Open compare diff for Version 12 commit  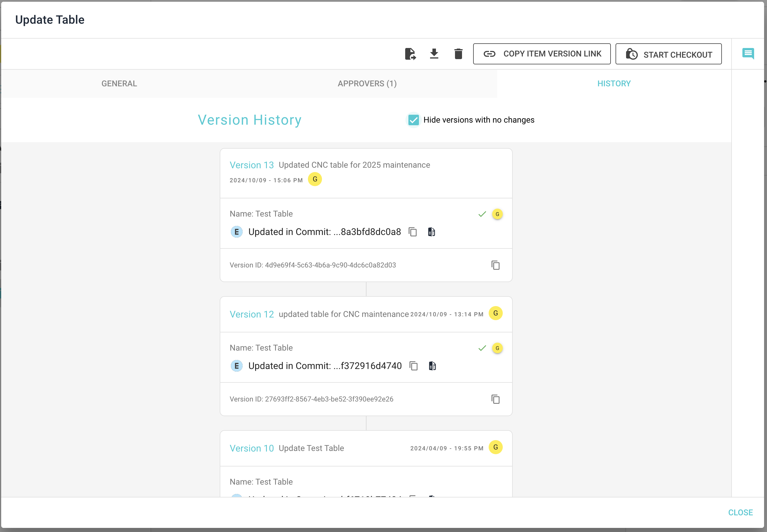pos(432,366)
